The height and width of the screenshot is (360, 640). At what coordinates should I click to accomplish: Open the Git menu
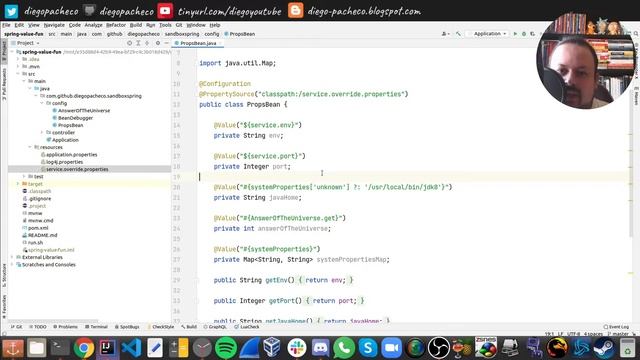[179, 25]
